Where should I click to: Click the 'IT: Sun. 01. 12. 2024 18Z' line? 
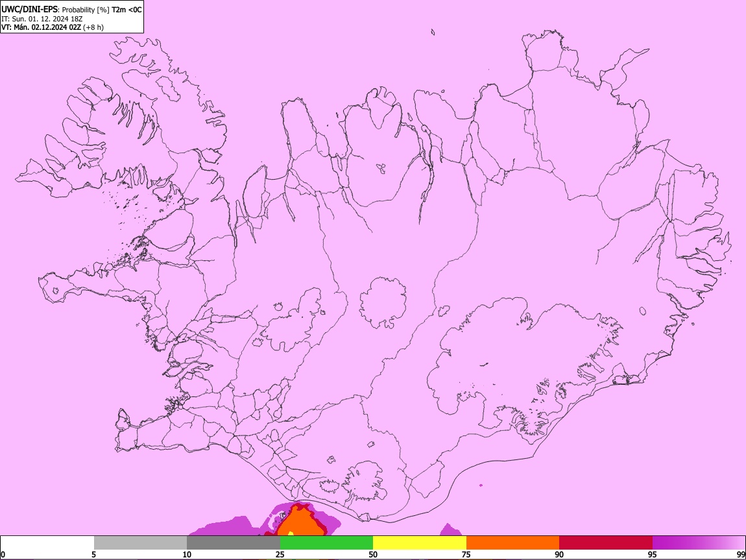42,19
